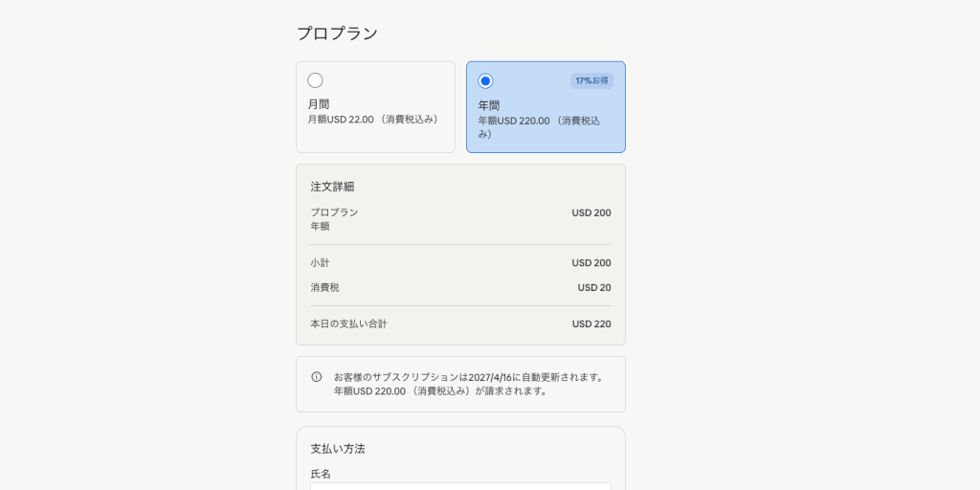Click the 年間 plan title text
This screenshot has width=980, height=490.
click(x=489, y=105)
